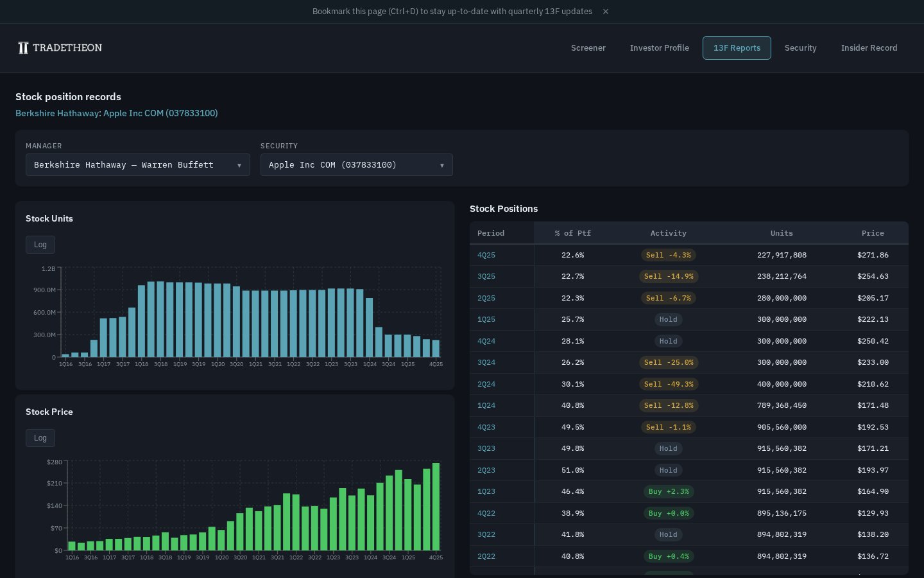The height and width of the screenshot is (578, 924).
Task: Click the last bar in Stock Price chart
Action: (436, 506)
